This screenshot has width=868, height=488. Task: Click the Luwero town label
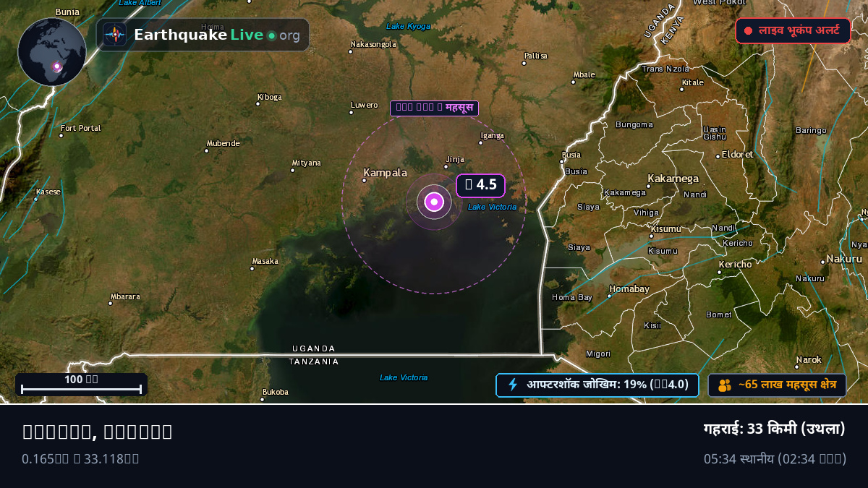[364, 105]
